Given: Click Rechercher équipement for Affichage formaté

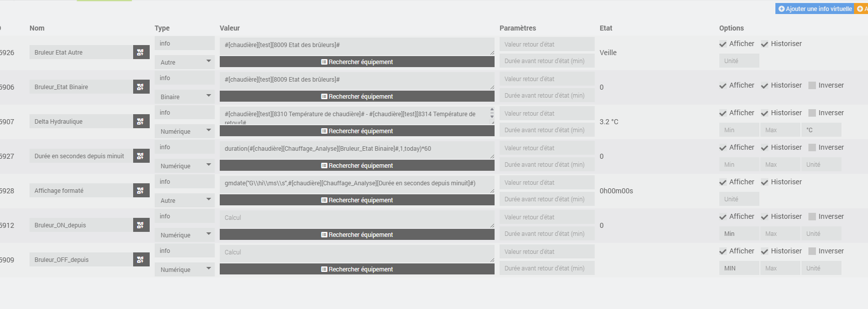Looking at the screenshot, I should pyautogui.click(x=357, y=200).
